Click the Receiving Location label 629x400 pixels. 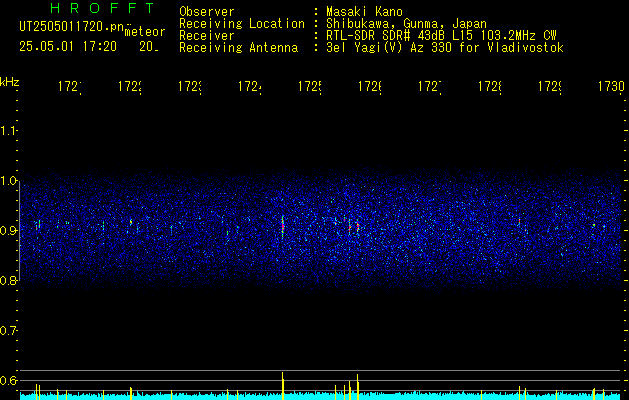(x=242, y=24)
